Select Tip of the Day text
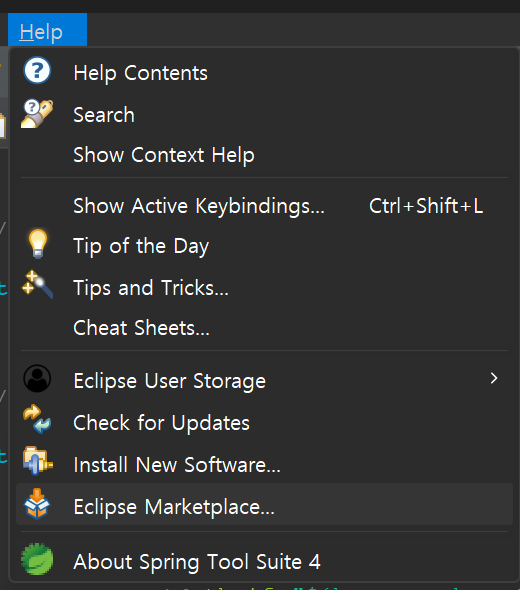 pos(141,246)
